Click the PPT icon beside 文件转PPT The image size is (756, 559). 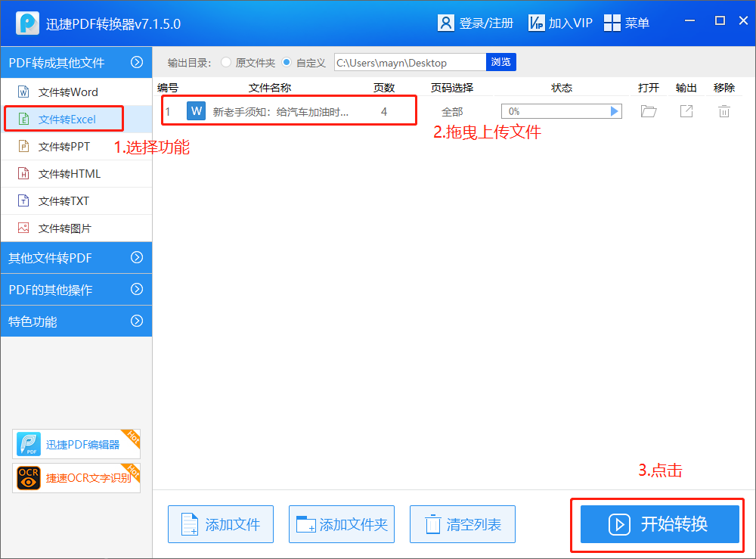pyautogui.click(x=23, y=146)
